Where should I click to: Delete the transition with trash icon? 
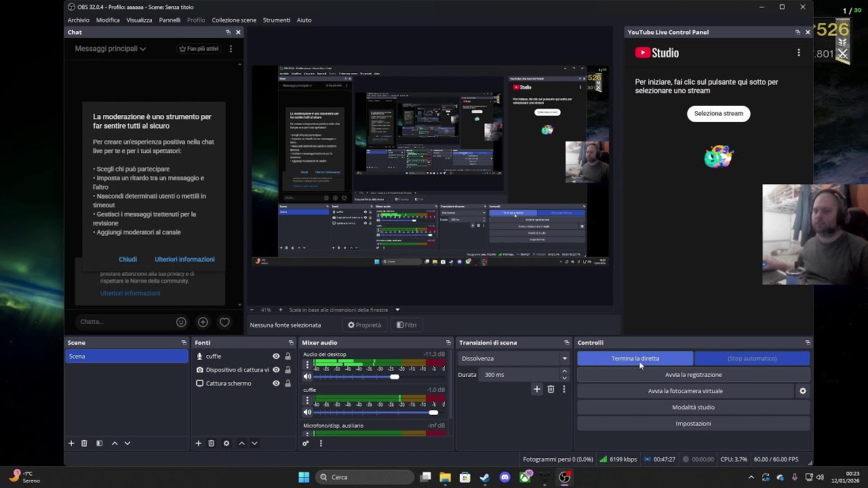(551, 389)
